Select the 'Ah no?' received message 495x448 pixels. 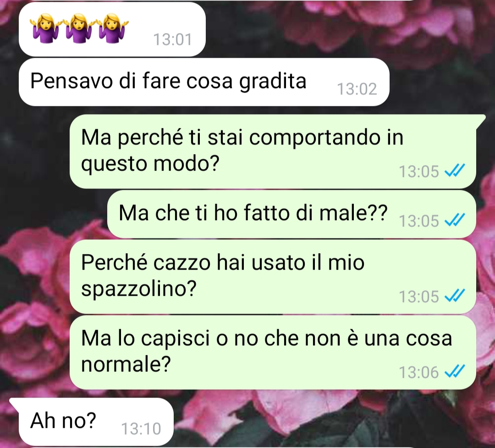pyautogui.click(x=92, y=422)
